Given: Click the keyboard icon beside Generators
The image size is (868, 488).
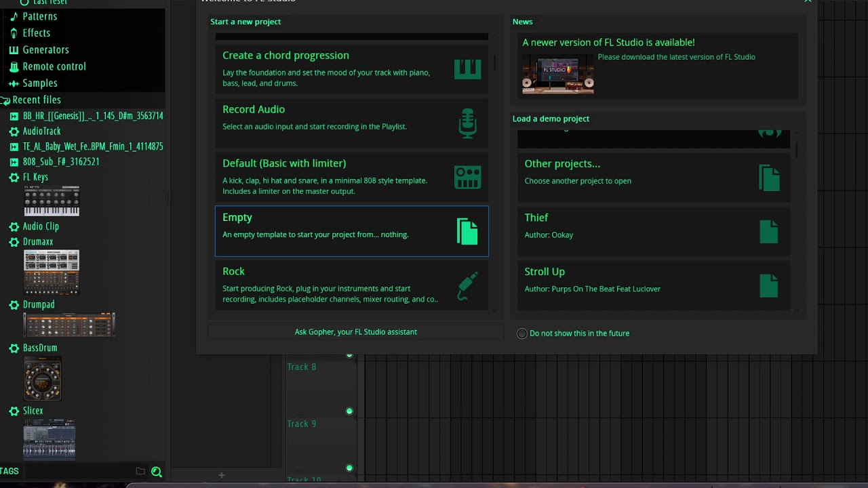Looking at the screenshot, I should click(14, 50).
